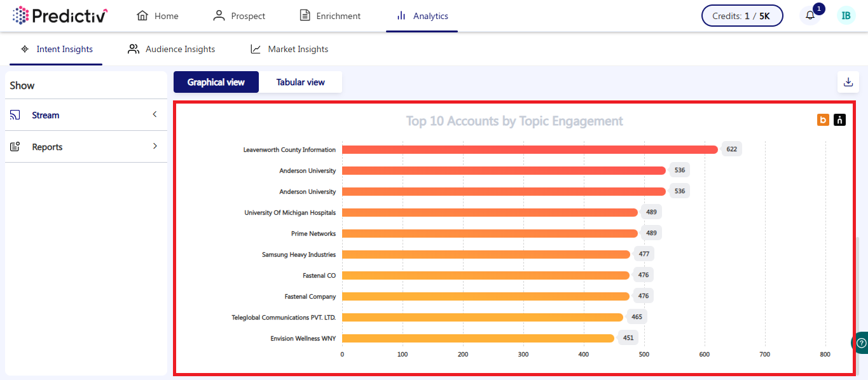
Task: Click the Envision Wellness WNY label
Action: [x=303, y=339]
